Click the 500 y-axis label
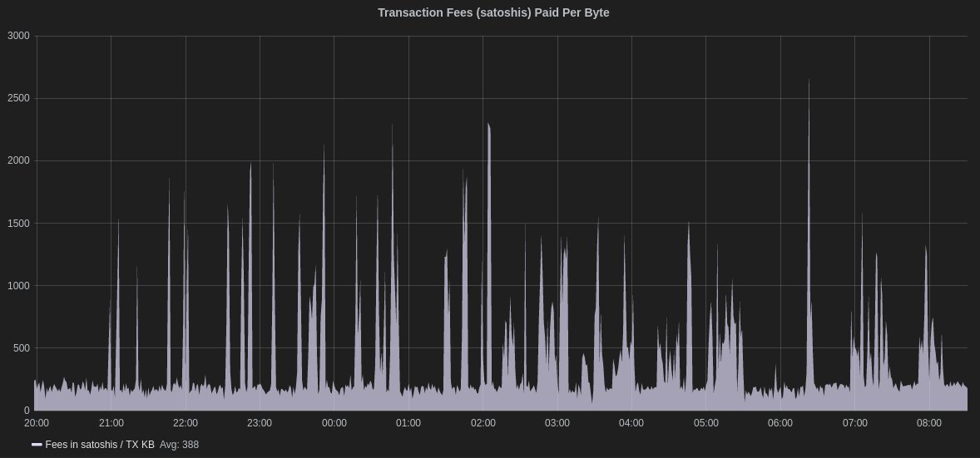The image size is (980, 458). pyautogui.click(x=22, y=348)
